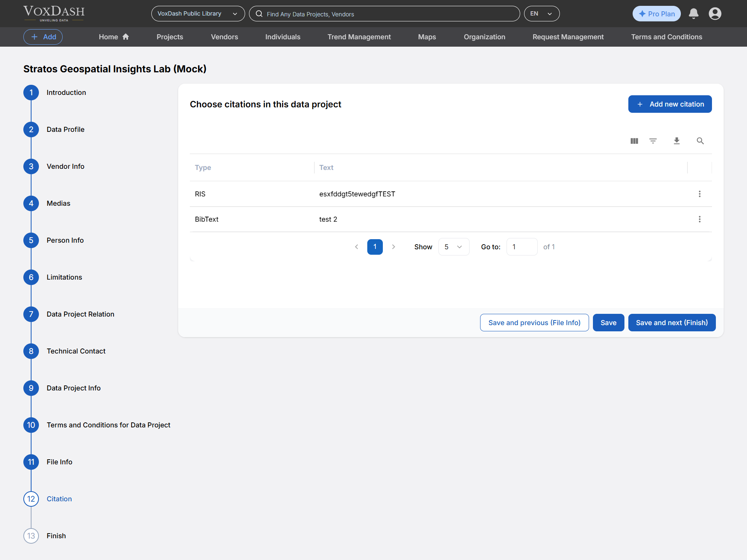Open the filter list icon above table
This screenshot has height=560, width=747.
tap(653, 141)
